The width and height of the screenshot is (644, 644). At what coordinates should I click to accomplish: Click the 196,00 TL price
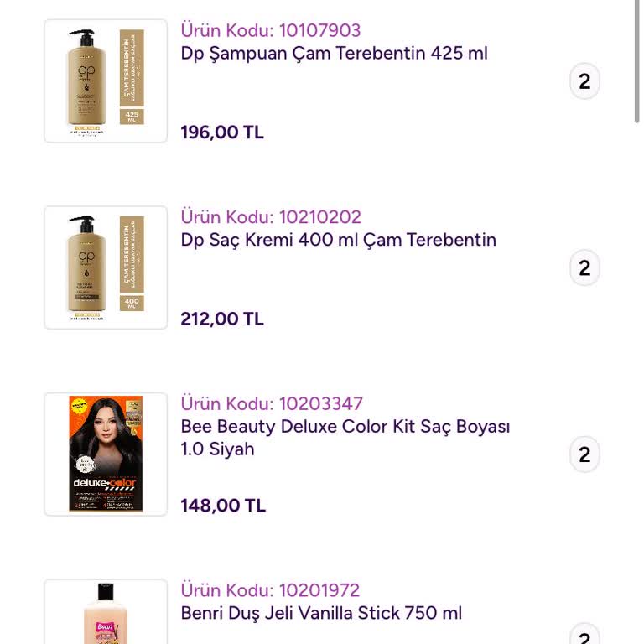click(x=222, y=132)
